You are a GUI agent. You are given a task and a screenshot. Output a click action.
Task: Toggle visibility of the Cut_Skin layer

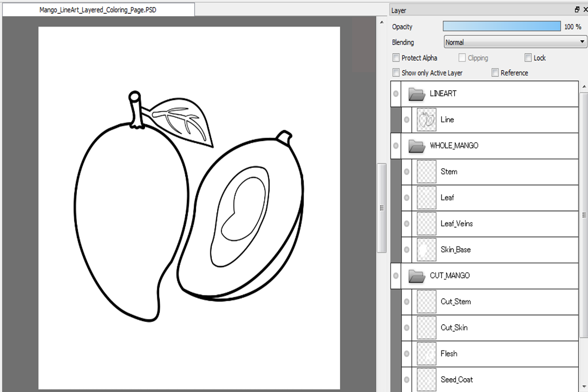coord(406,328)
